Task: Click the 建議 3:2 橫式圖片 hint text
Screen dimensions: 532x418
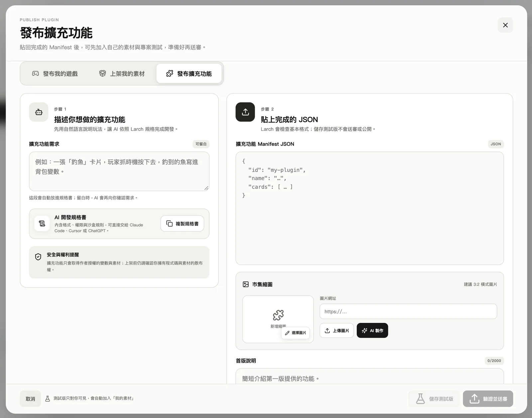Action: click(480, 284)
